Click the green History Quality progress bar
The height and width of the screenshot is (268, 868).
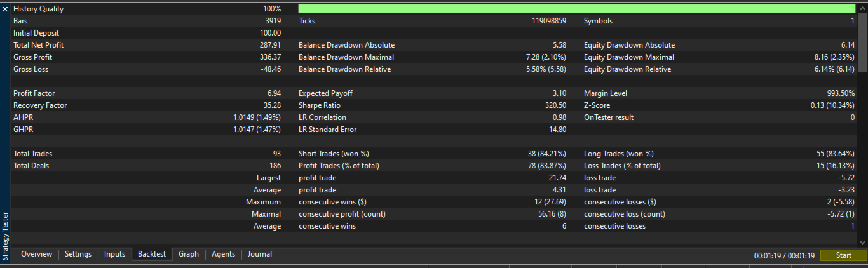pos(576,9)
